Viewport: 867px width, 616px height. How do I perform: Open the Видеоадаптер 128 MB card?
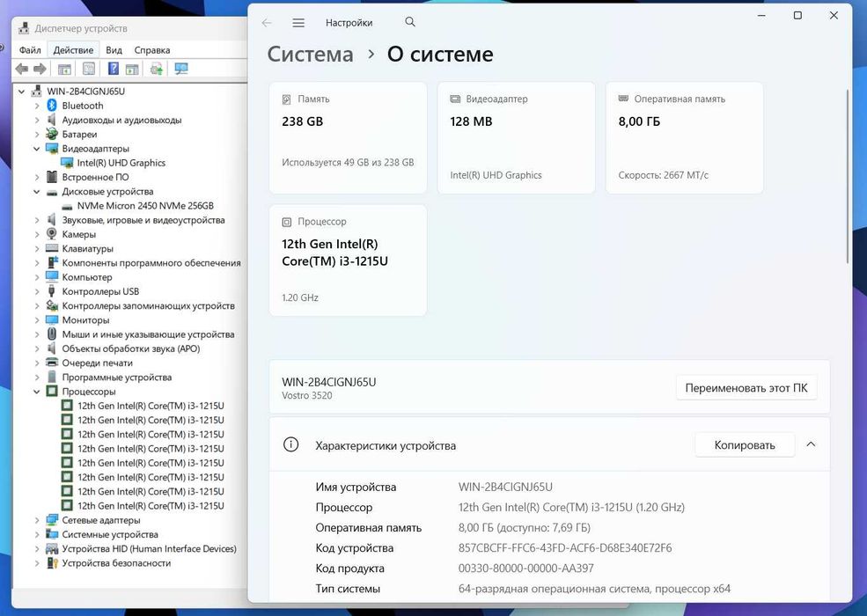tap(516, 137)
